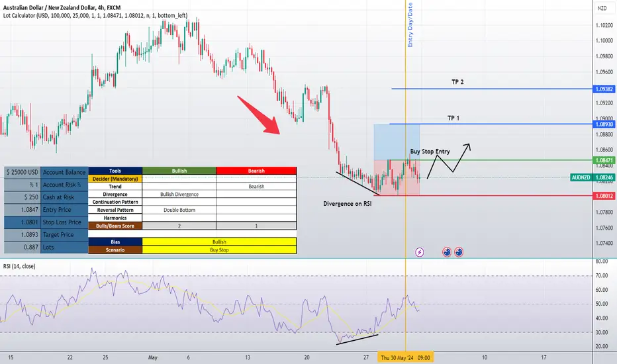Click the Divergence row label in table
Image resolution: width=617 pixels, height=364 pixels.
(x=115, y=195)
